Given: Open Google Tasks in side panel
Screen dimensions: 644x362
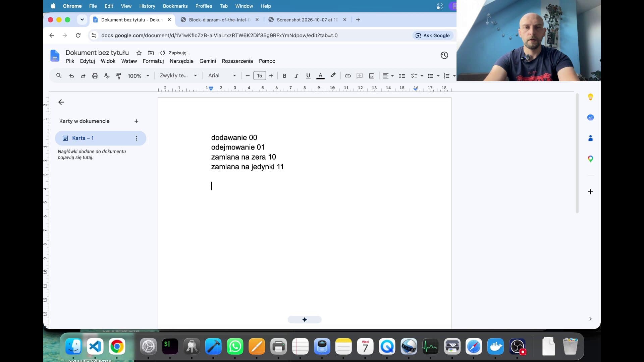Looking at the screenshot, I should pyautogui.click(x=591, y=117).
